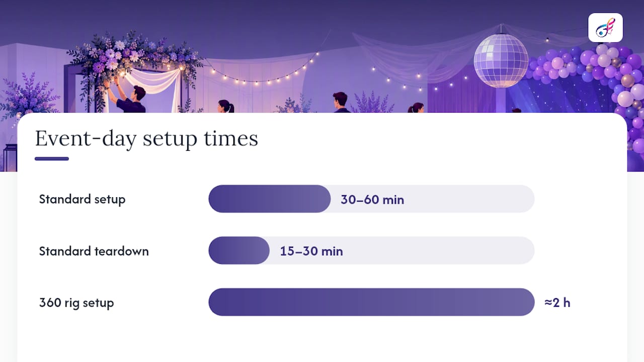This screenshot has width=644, height=362.
Task: Click the 15–30 min value text
Action: click(x=311, y=251)
